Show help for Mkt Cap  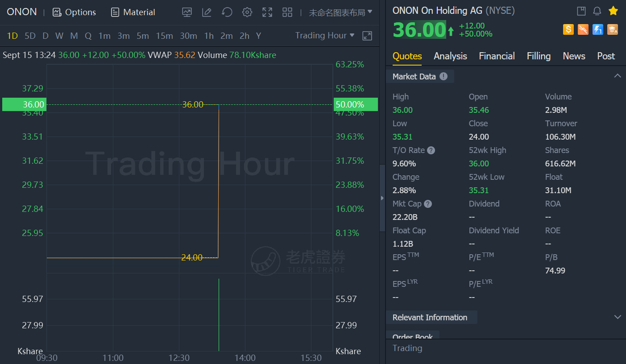pos(428,204)
